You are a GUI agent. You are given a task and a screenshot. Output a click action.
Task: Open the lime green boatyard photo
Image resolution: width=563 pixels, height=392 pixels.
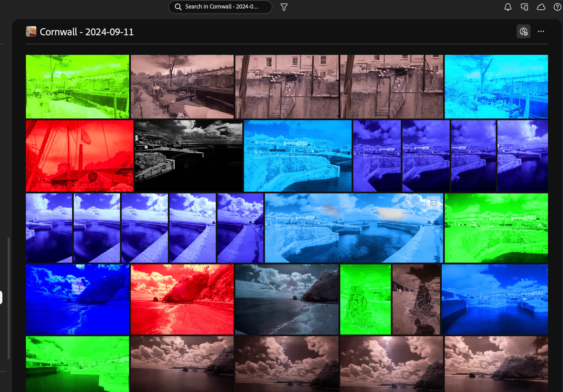[77, 87]
